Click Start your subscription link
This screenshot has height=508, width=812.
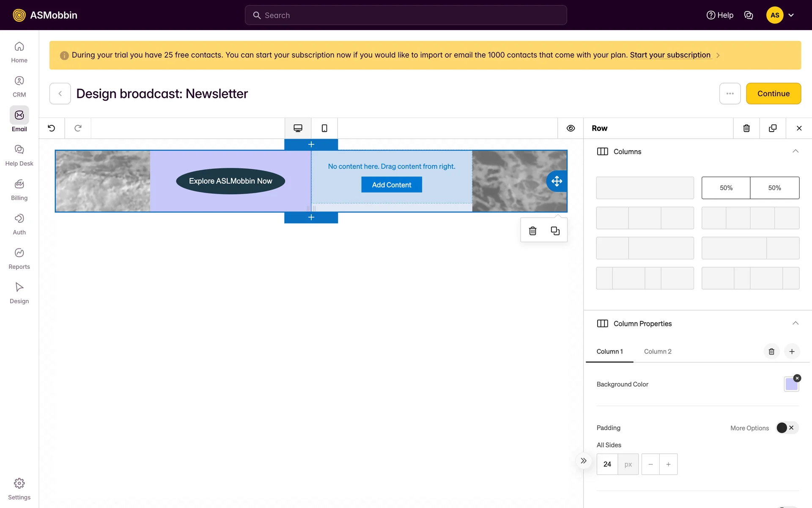point(670,55)
